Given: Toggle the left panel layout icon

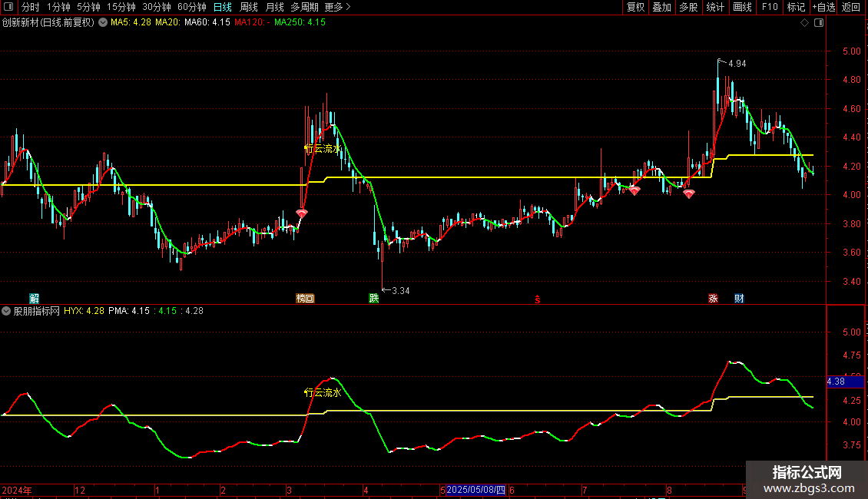Looking at the screenshot, I should tap(8, 7).
